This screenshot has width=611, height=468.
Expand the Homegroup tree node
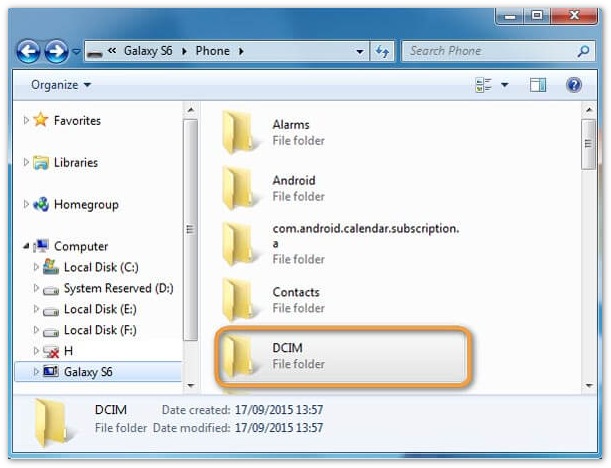point(26,204)
